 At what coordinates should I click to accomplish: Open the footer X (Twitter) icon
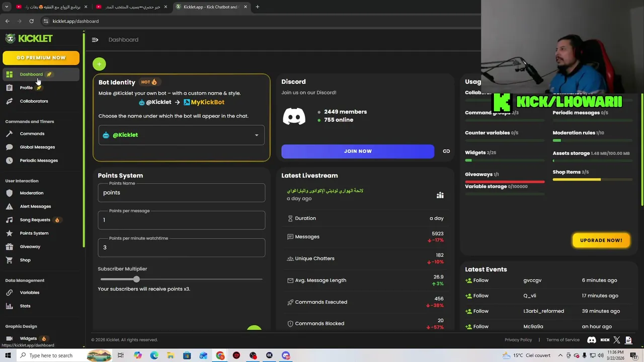617,340
